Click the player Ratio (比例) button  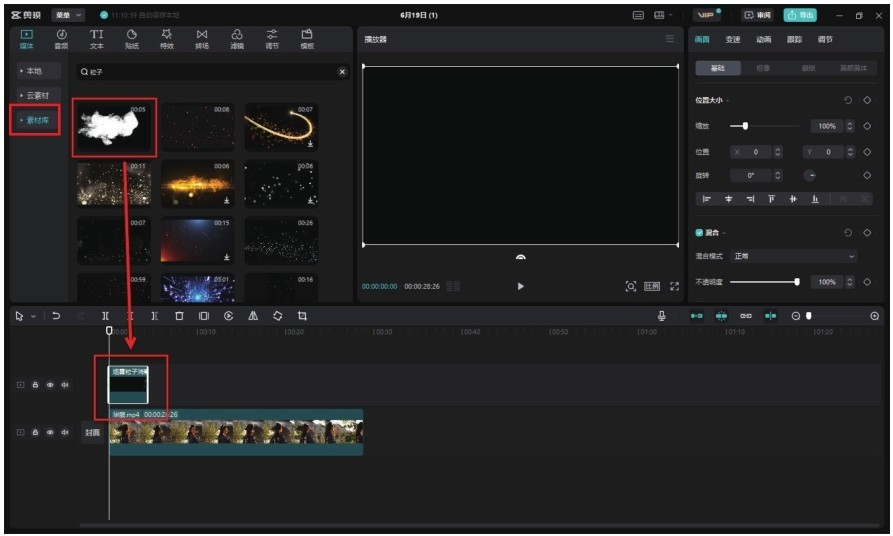pyautogui.click(x=652, y=286)
